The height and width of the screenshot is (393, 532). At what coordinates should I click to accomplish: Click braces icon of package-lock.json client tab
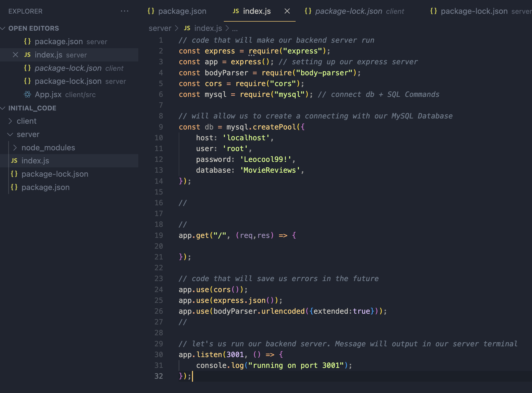308,11
